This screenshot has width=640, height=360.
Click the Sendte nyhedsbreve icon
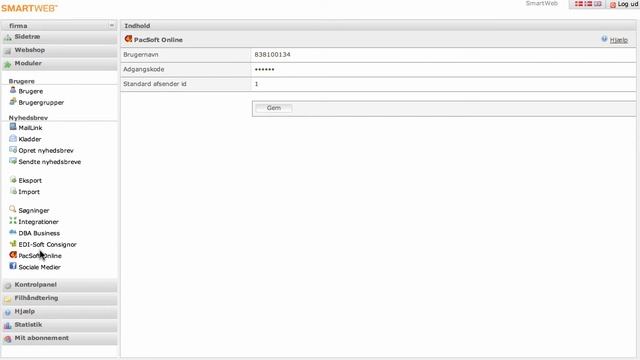[x=13, y=161]
